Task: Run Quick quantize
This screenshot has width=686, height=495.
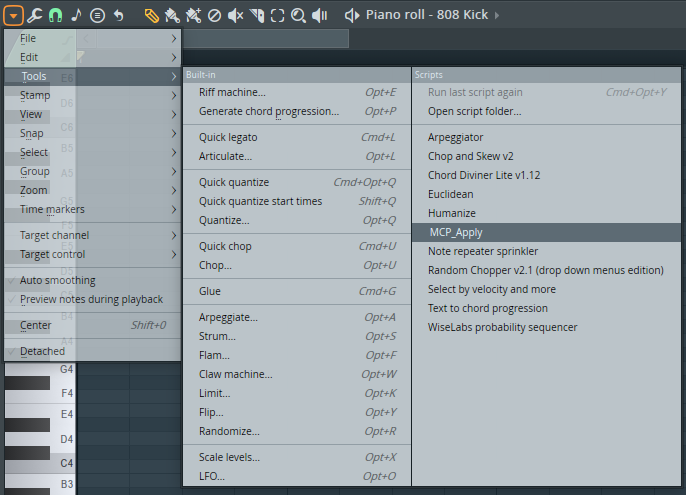Action: [x=297, y=183]
